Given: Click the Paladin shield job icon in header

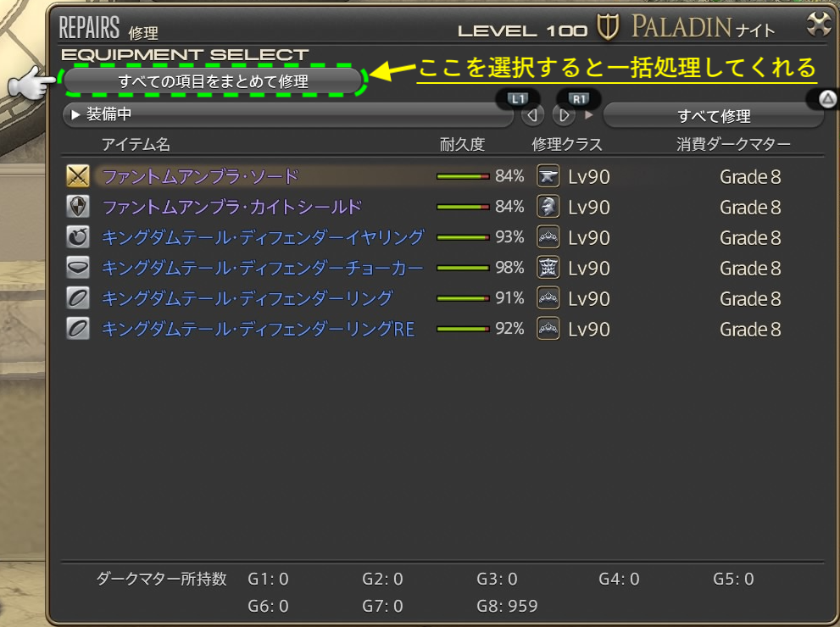Looking at the screenshot, I should tap(608, 27).
